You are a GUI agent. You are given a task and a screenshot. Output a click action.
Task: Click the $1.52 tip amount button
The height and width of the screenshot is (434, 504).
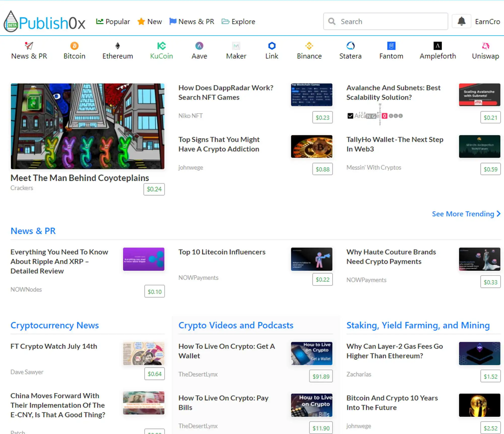(x=490, y=376)
